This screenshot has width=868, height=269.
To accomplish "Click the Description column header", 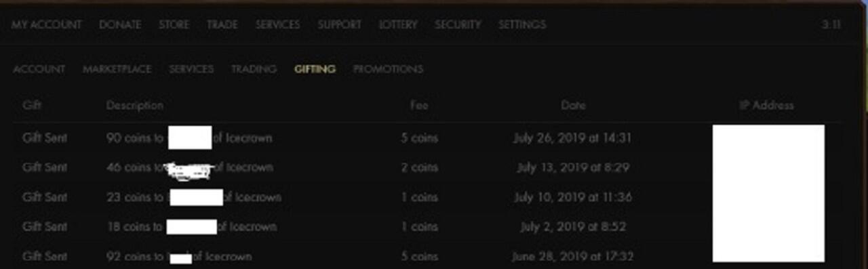I will [135, 106].
